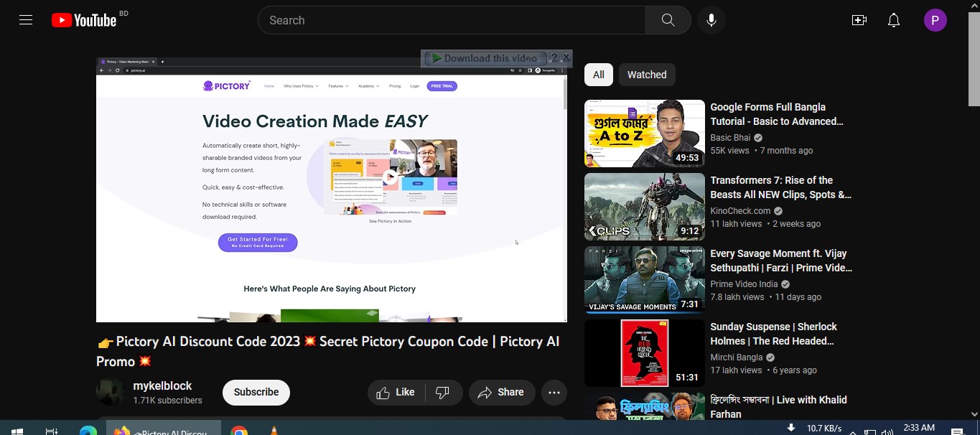Visit the KinoCheck.com channel
This screenshot has width=980, height=435.
tap(740, 211)
